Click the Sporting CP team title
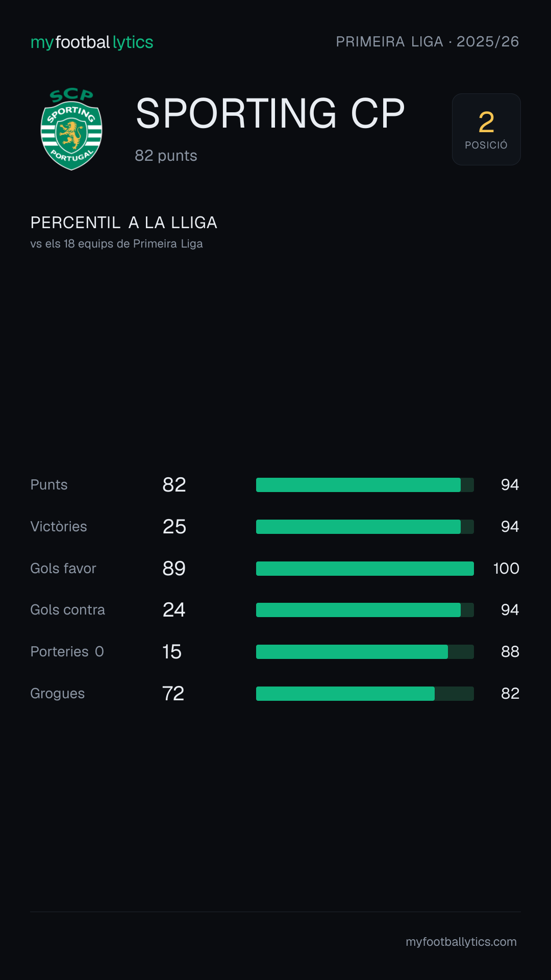551x980 pixels. 270,113
